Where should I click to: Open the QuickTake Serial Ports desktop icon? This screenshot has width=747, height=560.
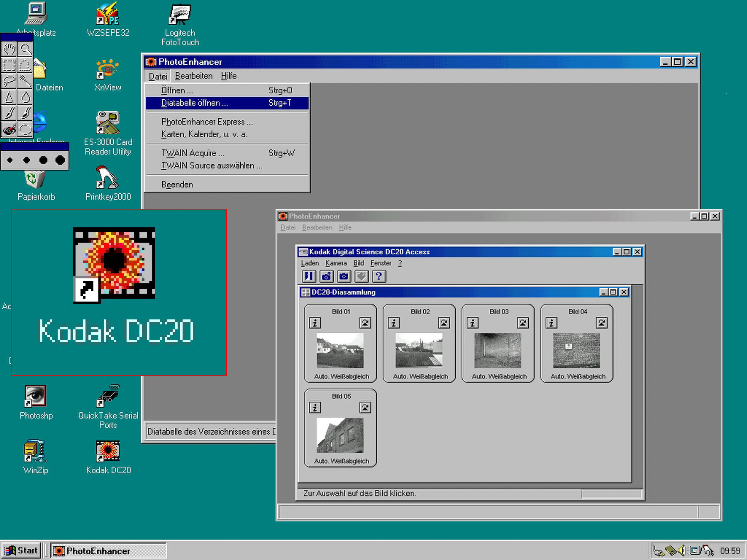pos(108,407)
